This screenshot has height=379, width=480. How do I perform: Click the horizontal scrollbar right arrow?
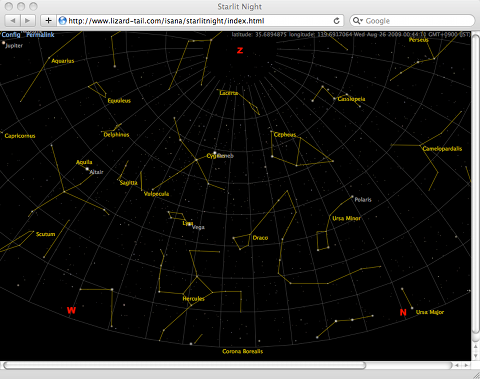(466, 365)
